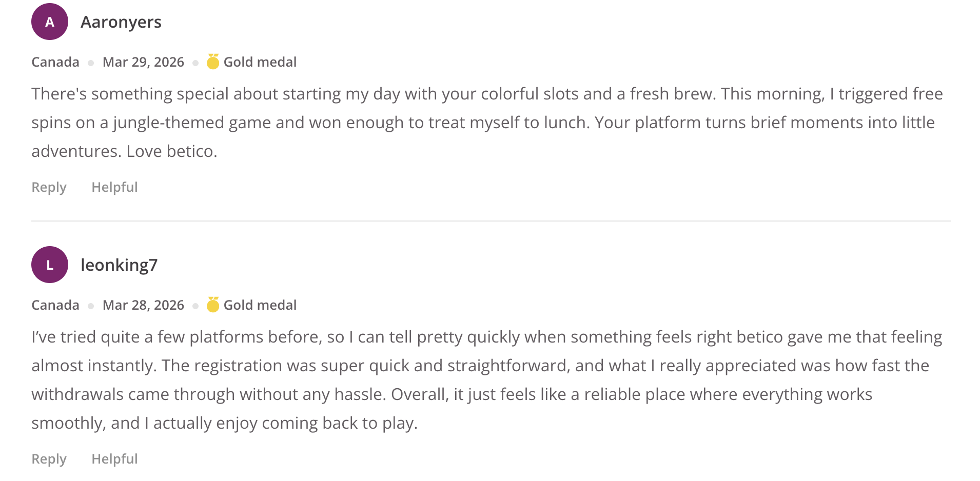The image size is (980, 481).
Task: Open the Aaronyers username profile
Action: (121, 22)
